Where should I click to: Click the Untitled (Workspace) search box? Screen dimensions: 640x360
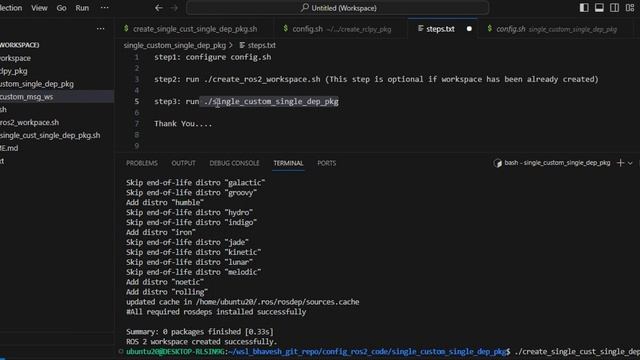(x=338, y=8)
